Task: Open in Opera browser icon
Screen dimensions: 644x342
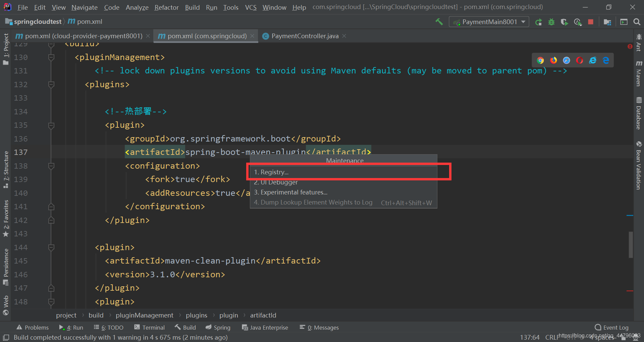Action: (580, 60)
